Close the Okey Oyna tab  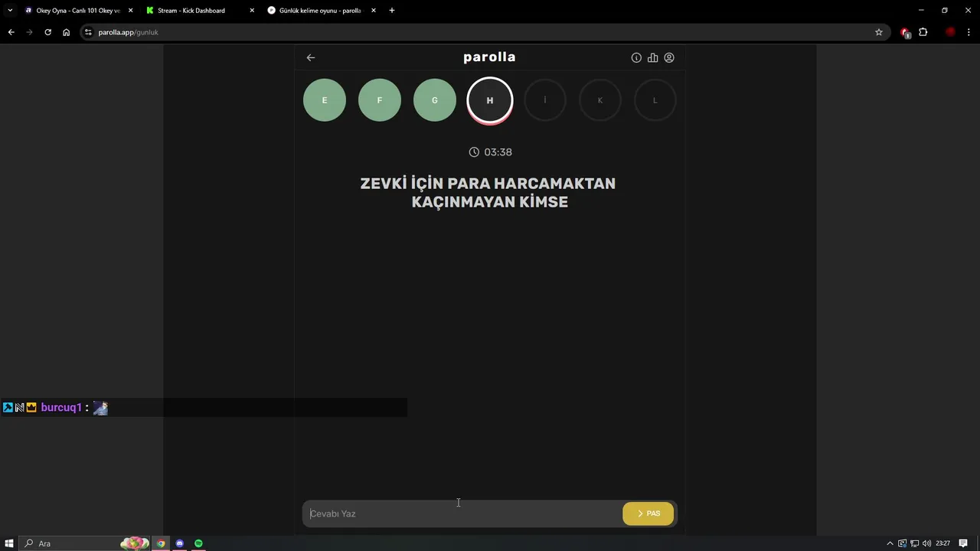click(131, 11)
